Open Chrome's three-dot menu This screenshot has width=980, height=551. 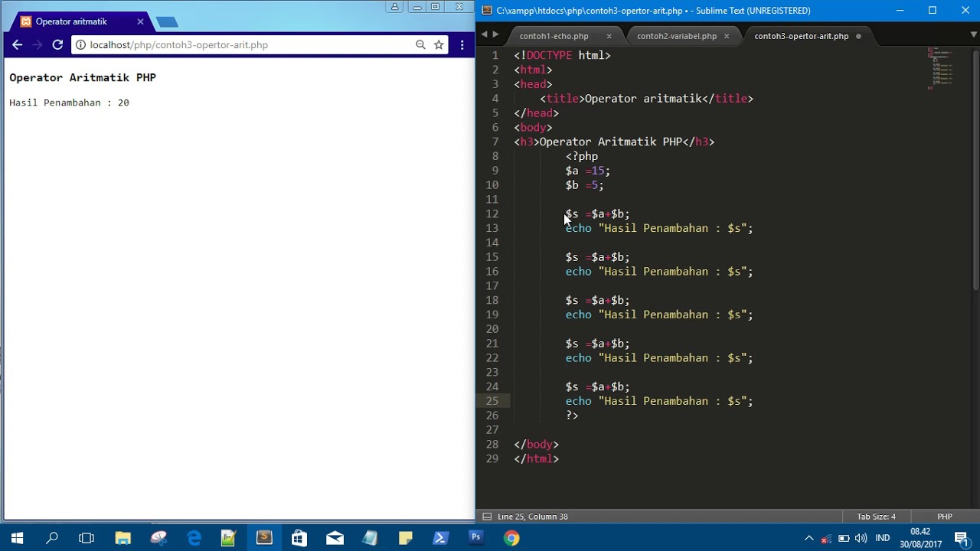point(462,45)
